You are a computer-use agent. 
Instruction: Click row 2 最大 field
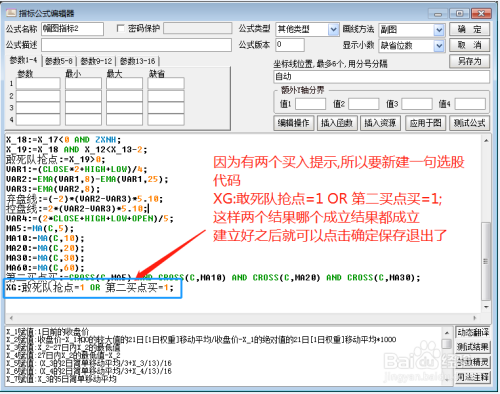click(124, 96)
